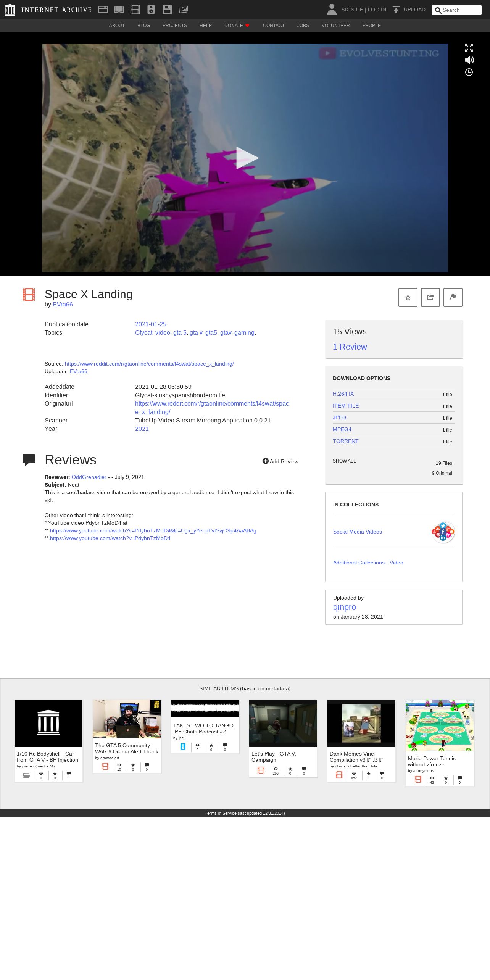Open The GTA 5 Community WAR thumbnail
Viewport: 490px width, 980px height.
pos(127,719)
